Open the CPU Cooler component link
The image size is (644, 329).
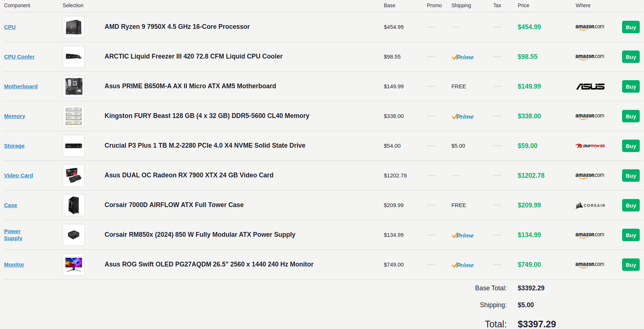coord(19,57)
